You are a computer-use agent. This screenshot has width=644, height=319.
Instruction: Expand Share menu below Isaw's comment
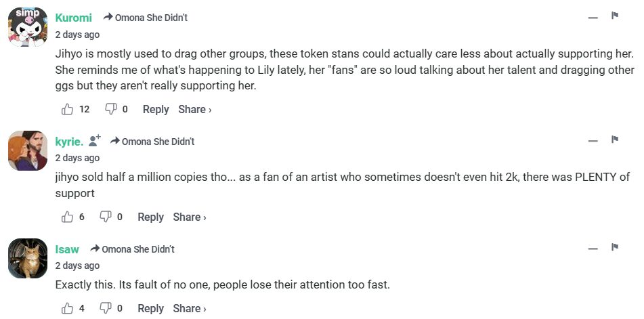189,308
